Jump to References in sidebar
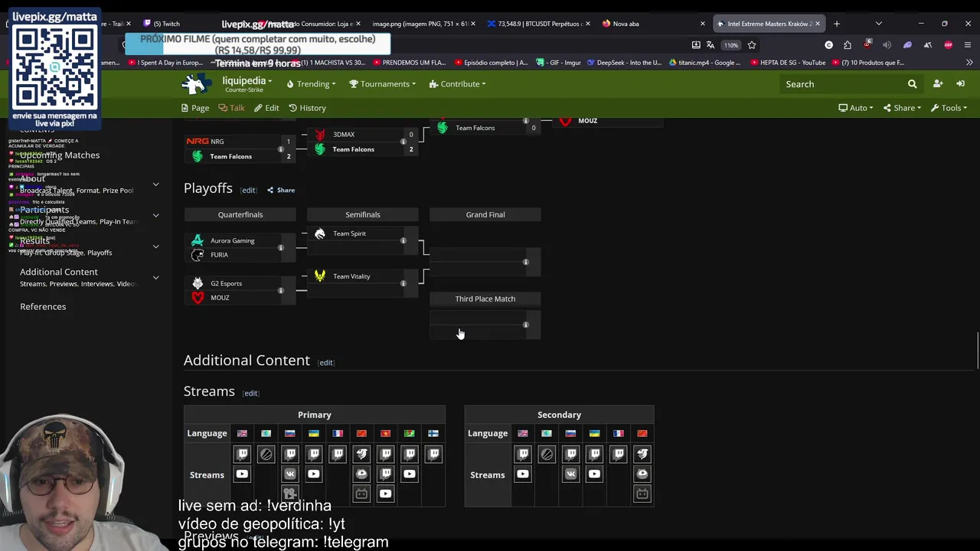This screenshot has width=980, height=551. click(x=43, y=307)
